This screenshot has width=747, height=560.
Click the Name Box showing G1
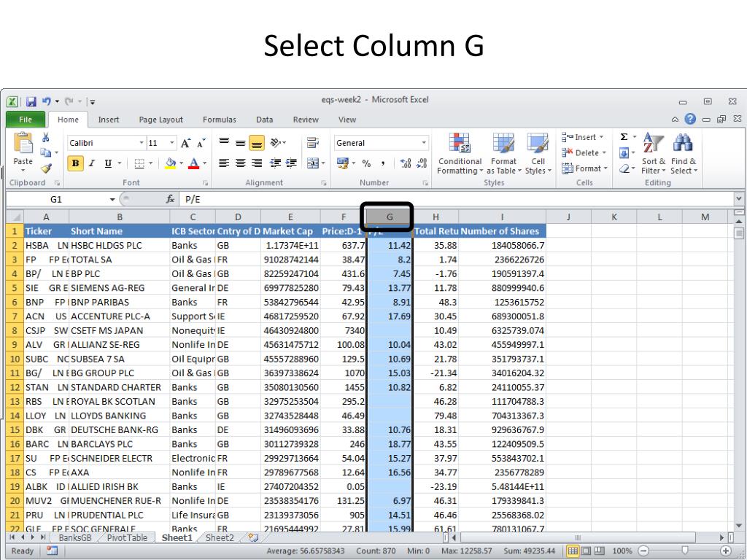pos(56,199)
